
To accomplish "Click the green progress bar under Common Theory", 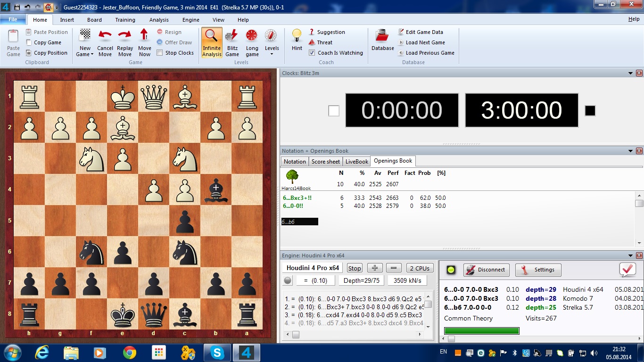I will pyautogui.click(x=482, y=331).
